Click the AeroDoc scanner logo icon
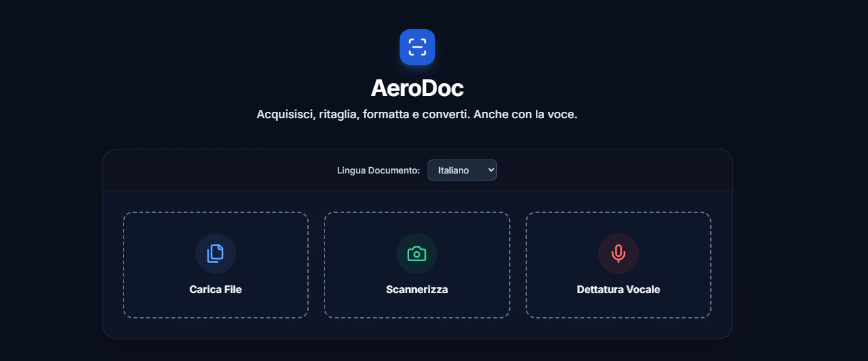 coord(417,47)
